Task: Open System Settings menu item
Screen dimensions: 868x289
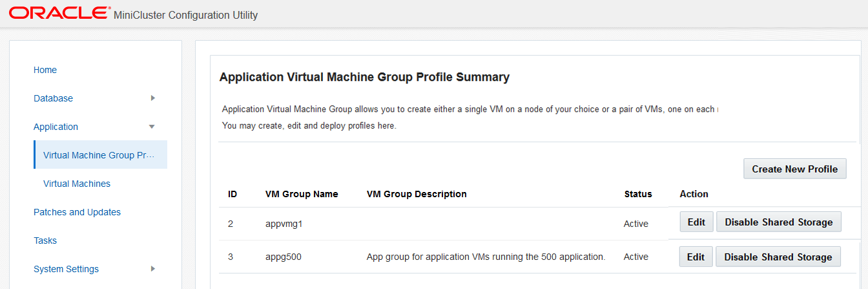Action: pyautogui.click(x=66, y=269)
